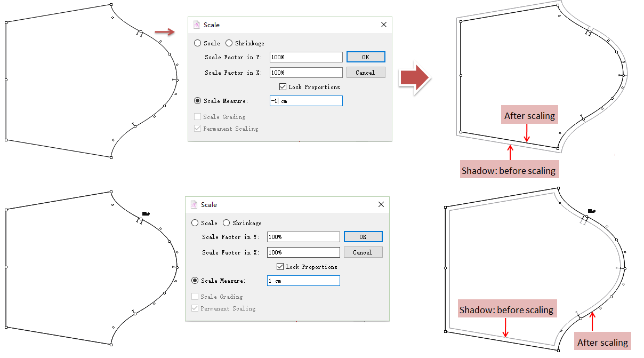
Task: Choose Scale Measure radio in the upper dialog
Action: [198, 101]
